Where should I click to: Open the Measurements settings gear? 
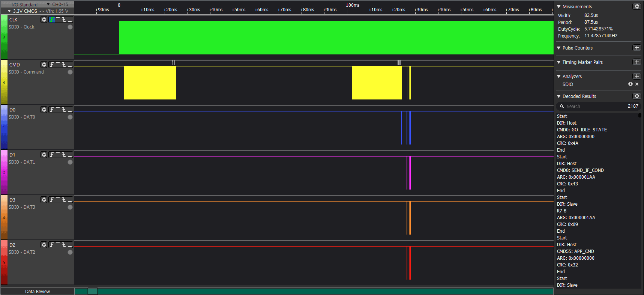click(636, 6)
